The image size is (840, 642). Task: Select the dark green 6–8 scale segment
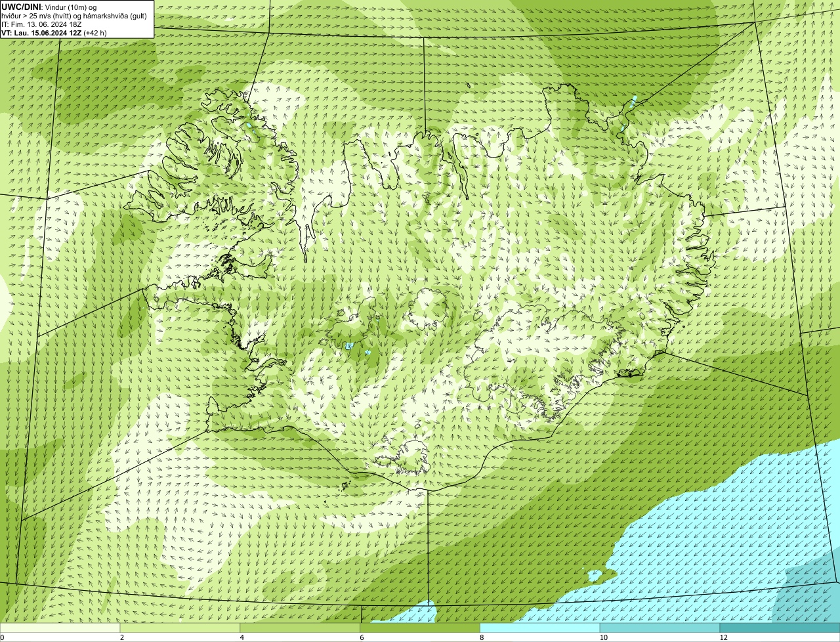tap(420, 628)
